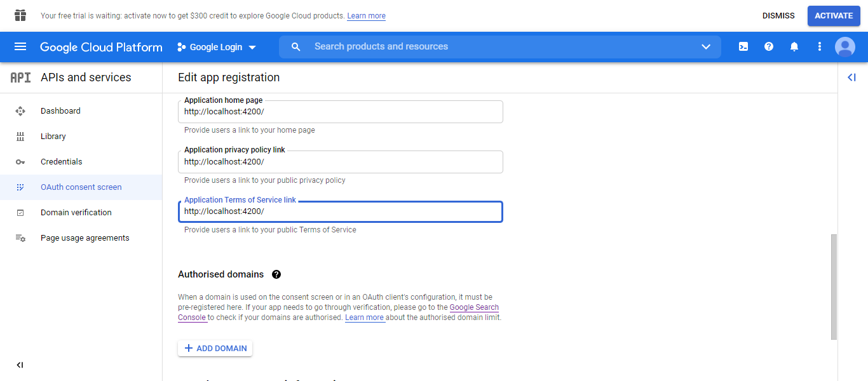Screen dimensions: 868x381
Task: Click the search magnifier in the search bar
Action: tap(295, 46)
